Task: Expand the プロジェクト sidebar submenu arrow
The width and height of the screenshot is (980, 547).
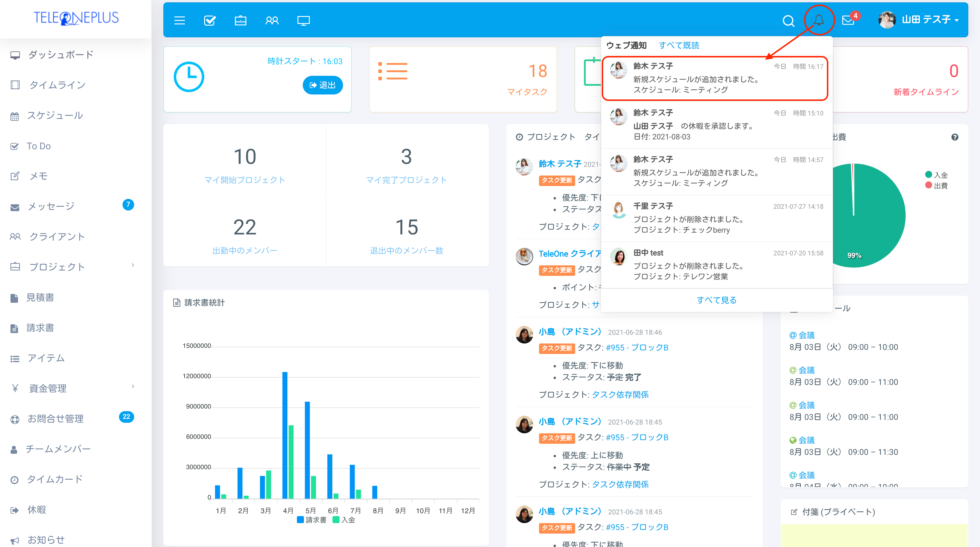Action: pyautogui.click(x=133, y=265)
